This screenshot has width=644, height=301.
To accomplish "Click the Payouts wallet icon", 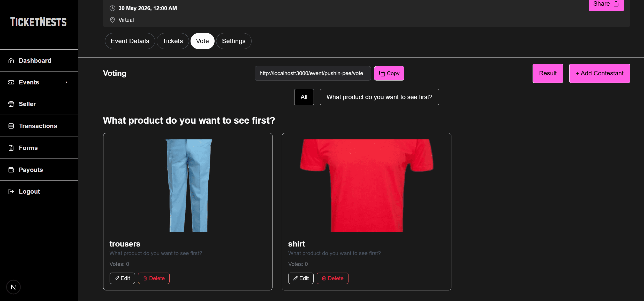I will [x=11, y=170].
